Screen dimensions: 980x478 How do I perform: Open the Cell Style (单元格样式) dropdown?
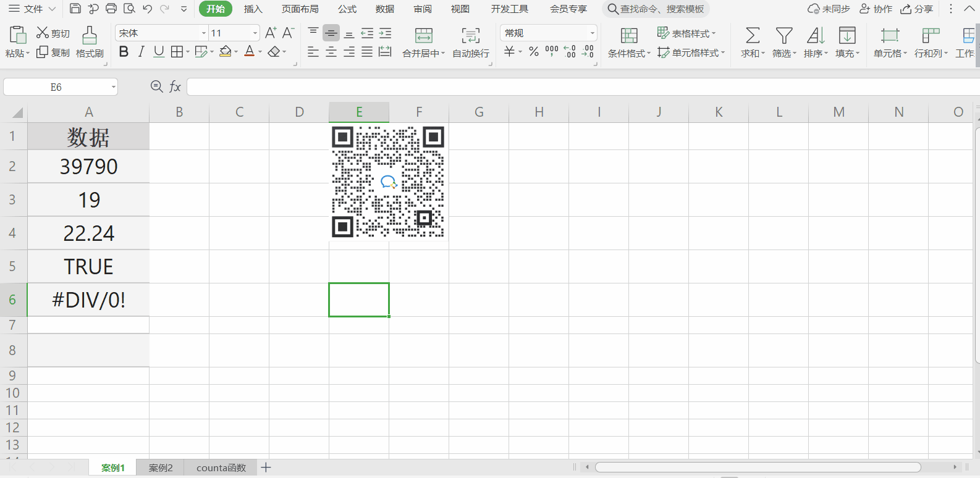pos(691,53)
